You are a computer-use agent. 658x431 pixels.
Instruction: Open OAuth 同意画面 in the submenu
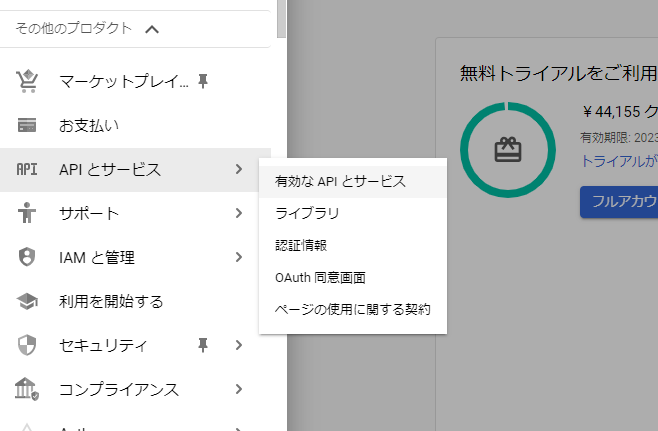pos(353,277)
